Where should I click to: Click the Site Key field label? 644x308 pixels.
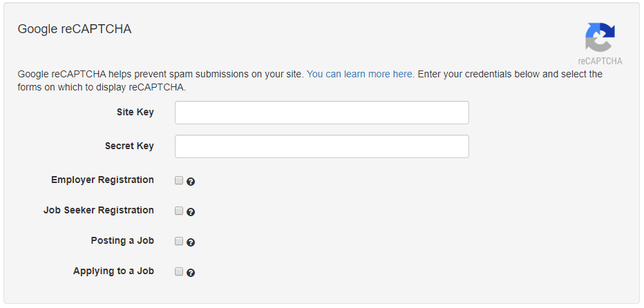pyautogui.click(x=135, y=112)
